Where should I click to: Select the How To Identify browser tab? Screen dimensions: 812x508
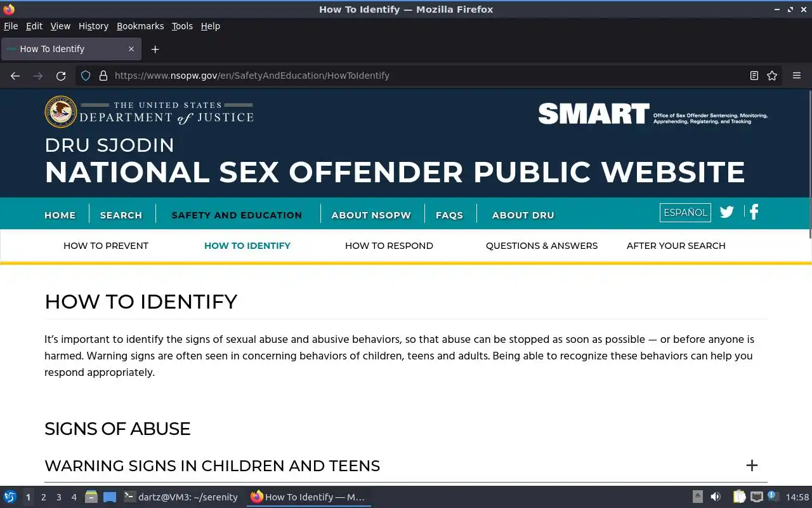[x=70, y=49]
